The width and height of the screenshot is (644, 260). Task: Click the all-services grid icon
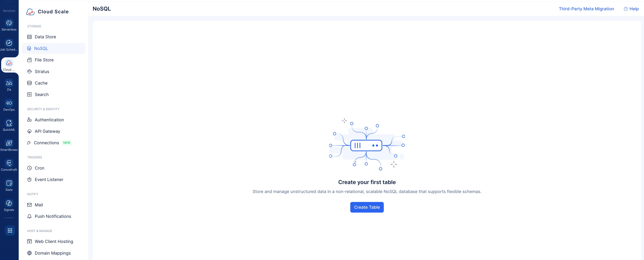[x=10, y=230]
